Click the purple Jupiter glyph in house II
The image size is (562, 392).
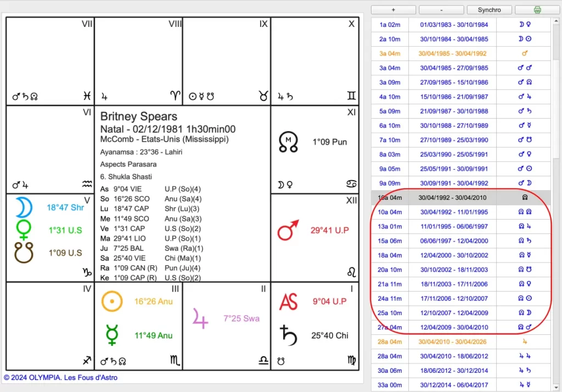200,318
